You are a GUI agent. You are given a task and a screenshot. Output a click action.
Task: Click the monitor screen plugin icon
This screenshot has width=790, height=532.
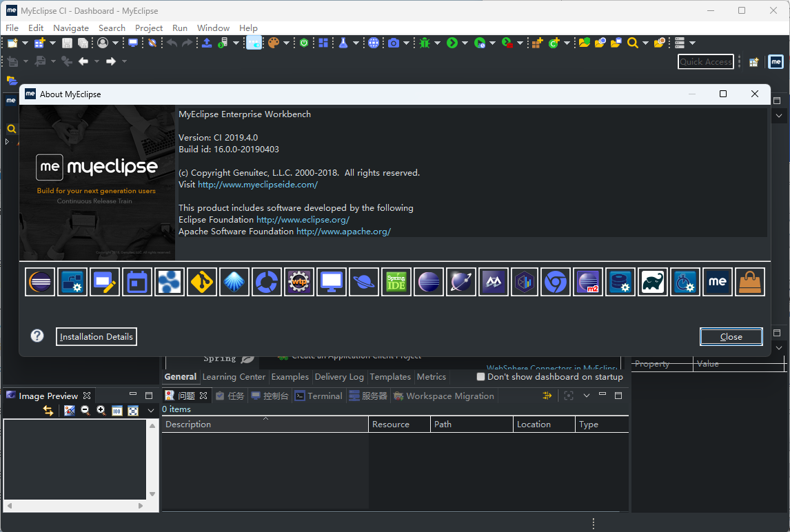[x=332, y=282]
